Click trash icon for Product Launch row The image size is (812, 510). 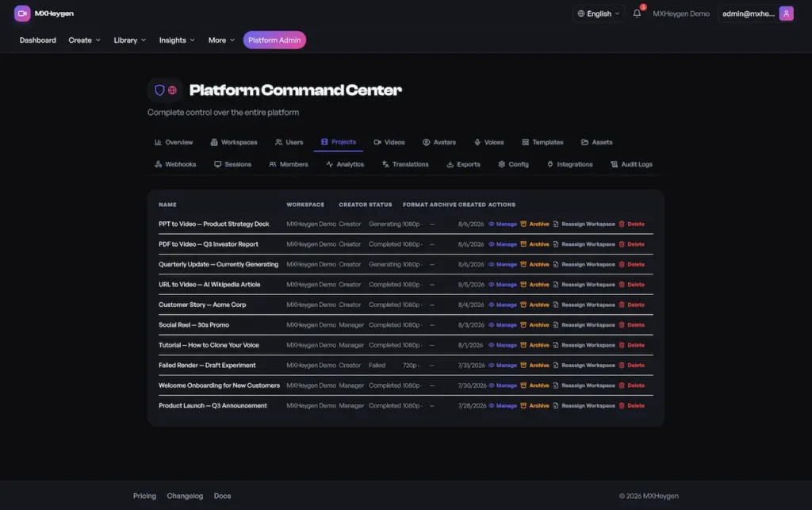point(622,406)
